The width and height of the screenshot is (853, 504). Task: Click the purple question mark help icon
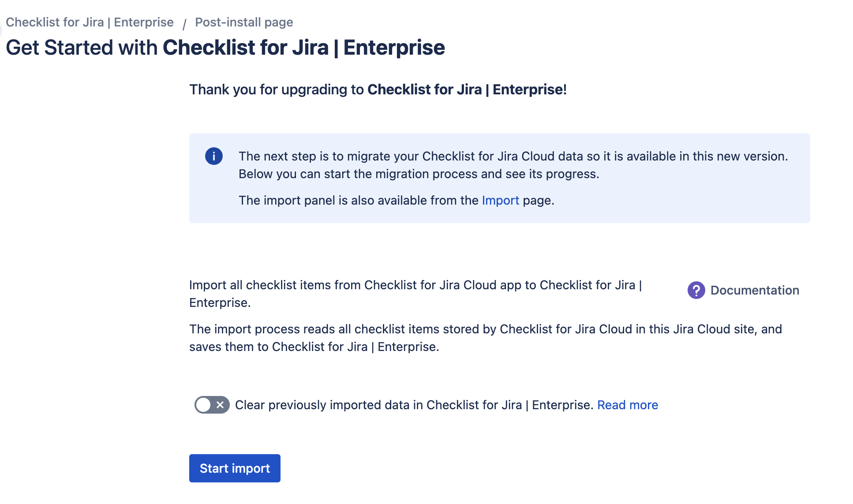[696, 290]
